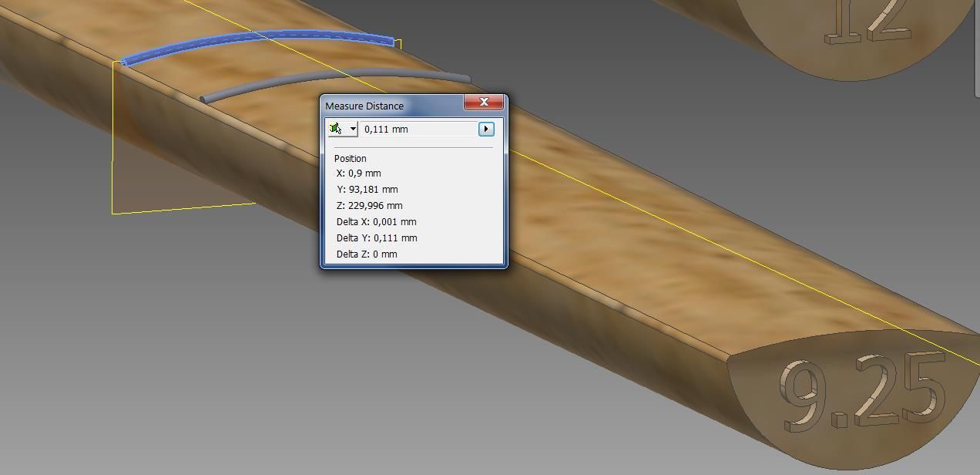Open the selection filter dropdown arrow

click(353, 129)
